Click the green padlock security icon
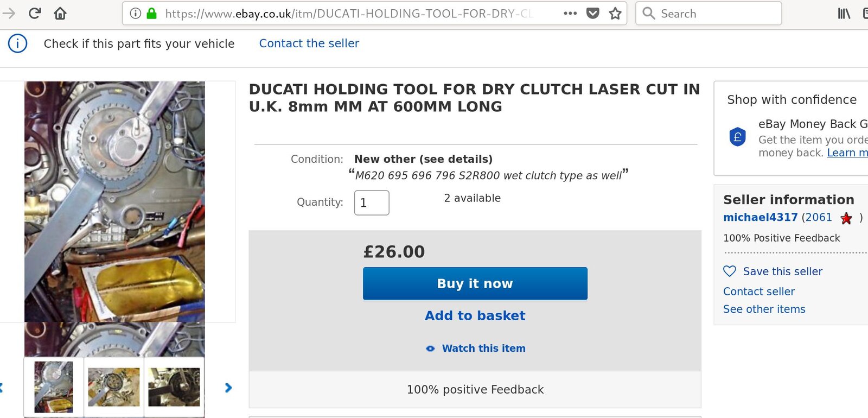This screenshot has width=868, height=418. click(x=151, y=14)
